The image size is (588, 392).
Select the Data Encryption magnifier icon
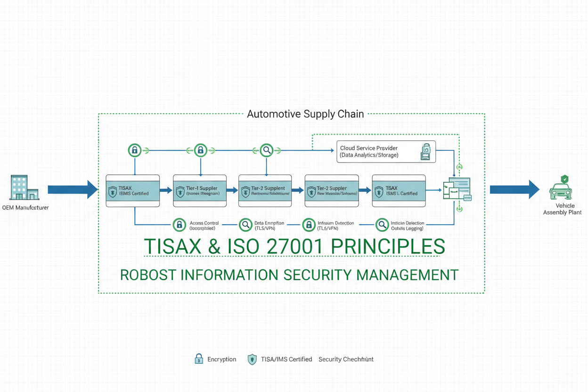click(x=245, y=225)
